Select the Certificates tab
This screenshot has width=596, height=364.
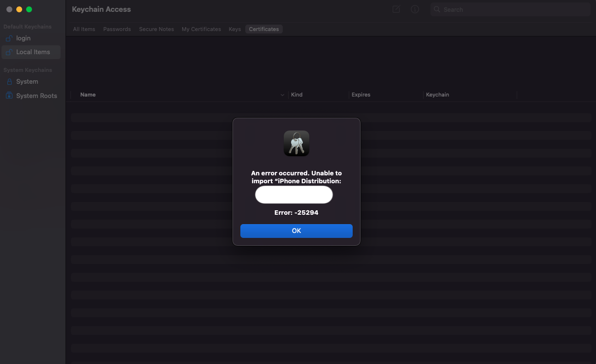264,29
